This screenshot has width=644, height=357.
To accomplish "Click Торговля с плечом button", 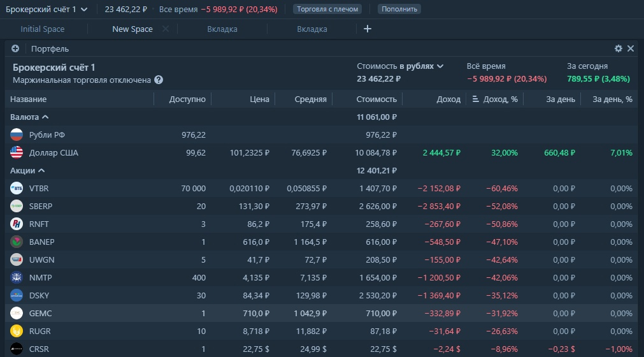I will [327, 9].
